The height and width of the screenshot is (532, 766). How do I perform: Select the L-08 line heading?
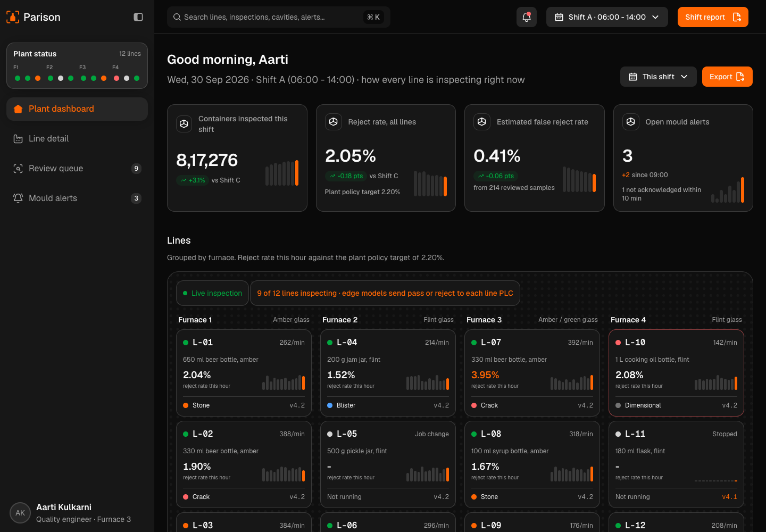coord(491,434)
